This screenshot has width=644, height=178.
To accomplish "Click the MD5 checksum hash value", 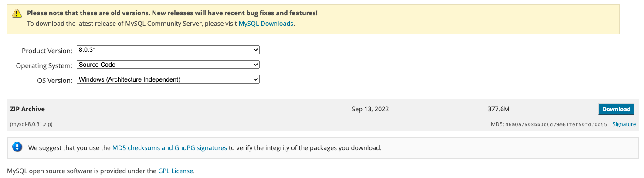I will [556, 124].
